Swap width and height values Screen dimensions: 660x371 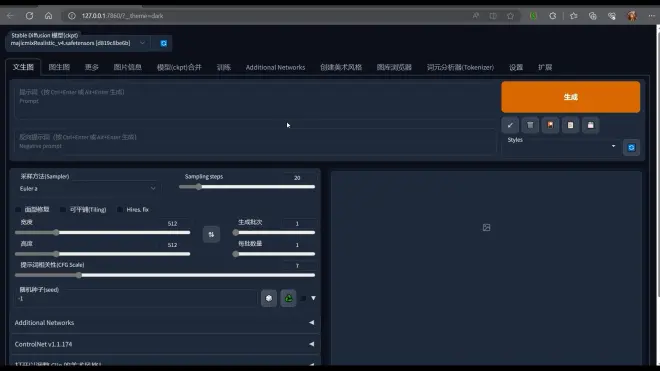coord(211,235)
